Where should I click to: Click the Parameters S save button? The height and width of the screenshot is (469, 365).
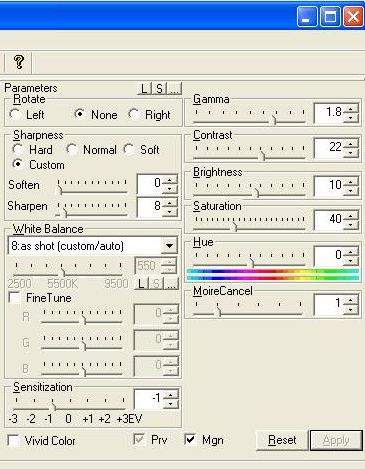[159, 89]
